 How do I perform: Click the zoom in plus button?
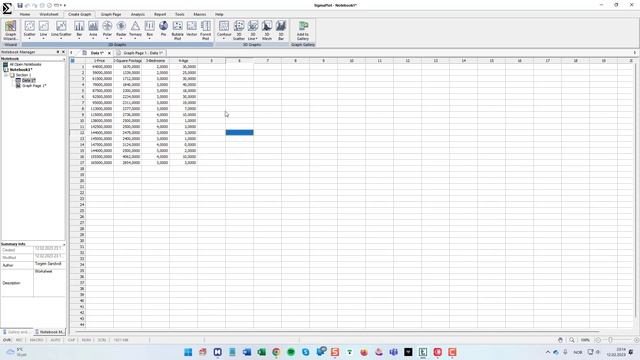pos(636,340)
